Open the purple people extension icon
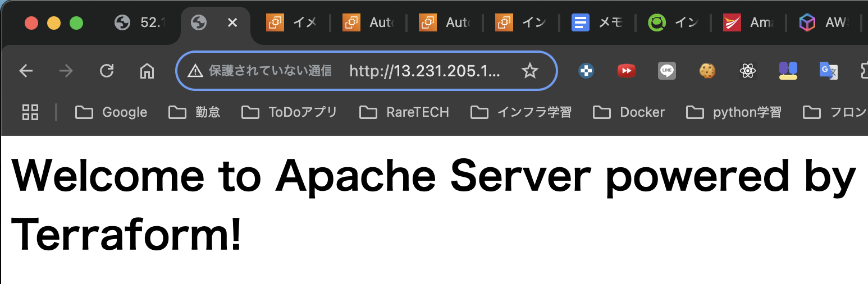This screenshot has width=868, height=284. (788, 71)
